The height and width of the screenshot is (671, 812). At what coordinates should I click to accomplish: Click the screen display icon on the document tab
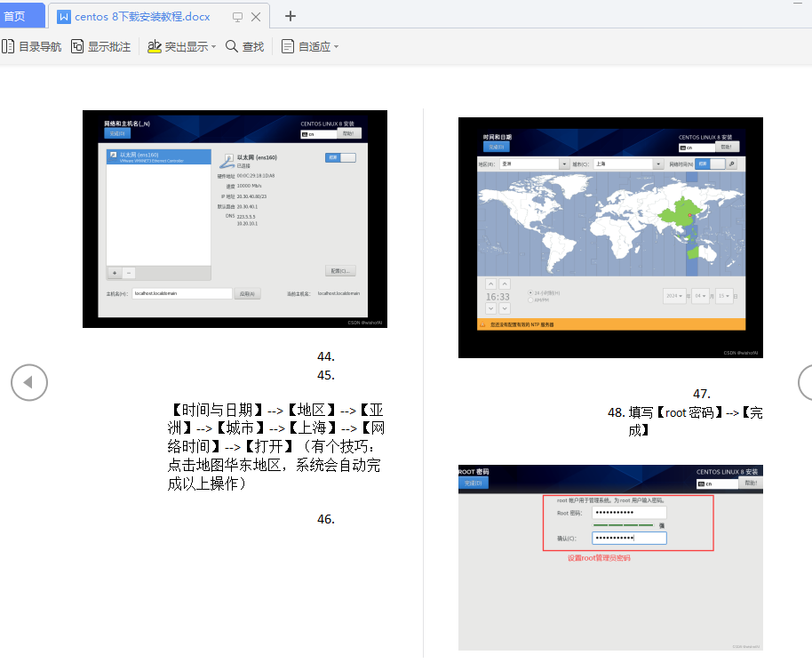click(x=238, y=17)
